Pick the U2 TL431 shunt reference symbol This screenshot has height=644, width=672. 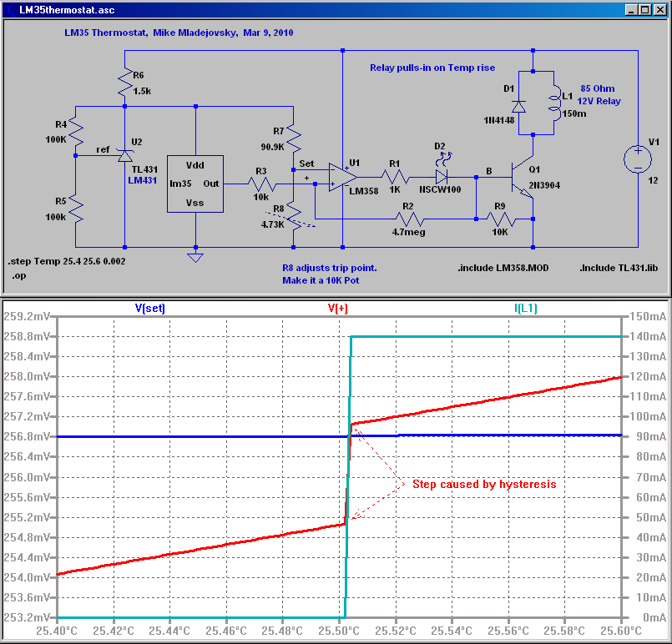pos(125,155)
